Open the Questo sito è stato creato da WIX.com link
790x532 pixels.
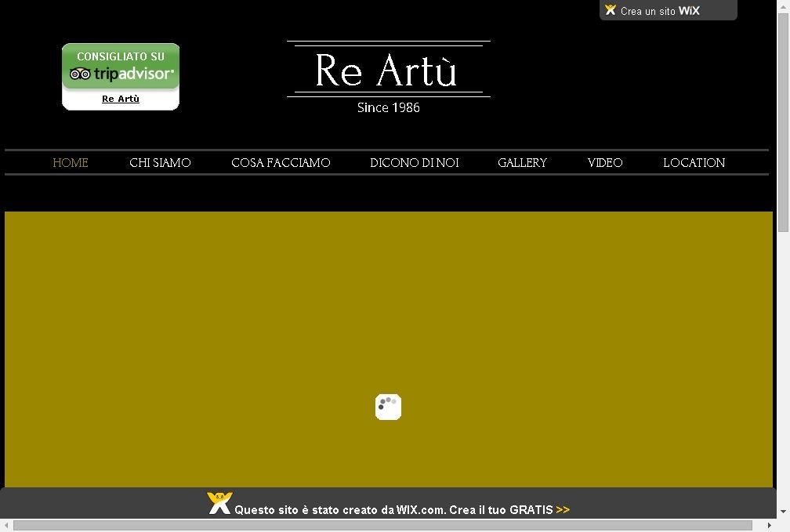[x=394, y=510]
